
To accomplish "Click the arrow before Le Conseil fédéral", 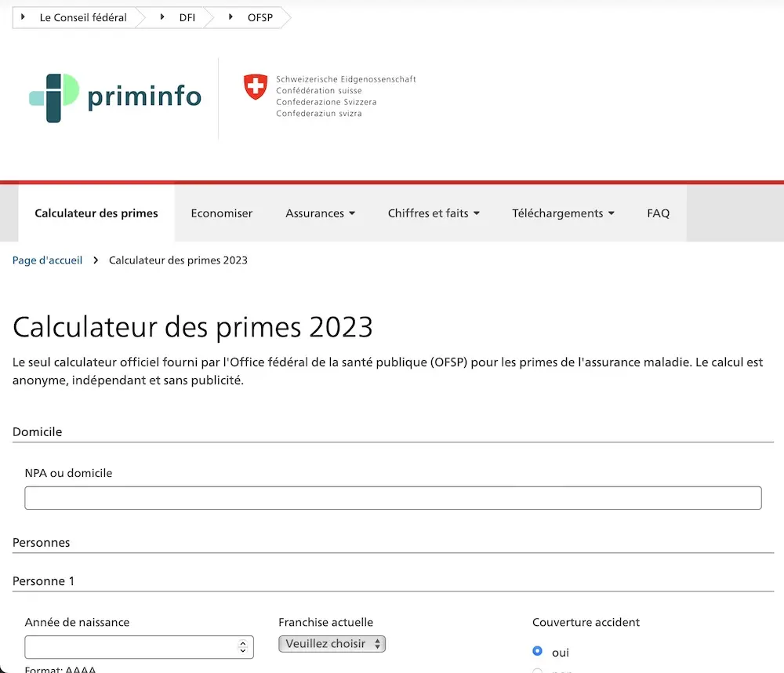I will point(23,17).
